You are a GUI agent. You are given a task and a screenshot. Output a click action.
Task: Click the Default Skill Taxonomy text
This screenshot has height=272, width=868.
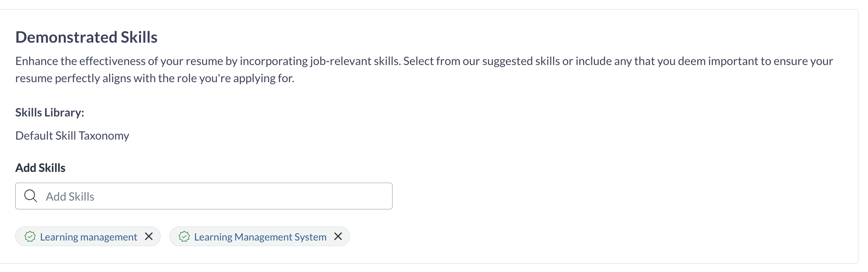click(72, 136)
